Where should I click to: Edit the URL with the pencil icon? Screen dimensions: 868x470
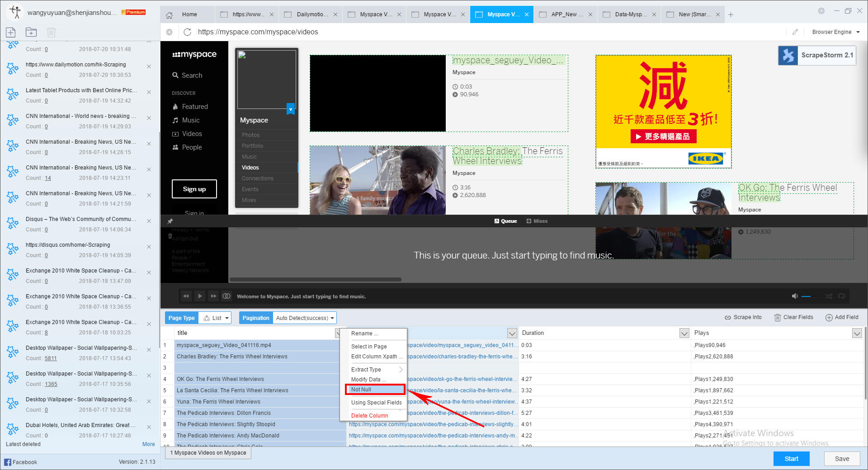[795, 32]
